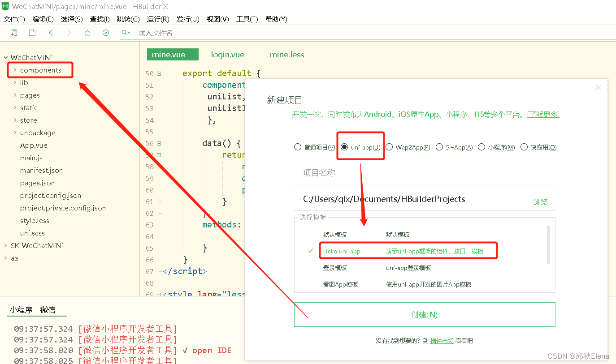Open the 了解更多 link
This screenshot has height=364, width=616.
543,114
